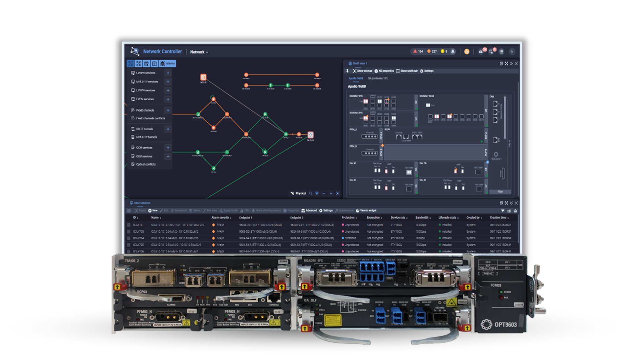Screen dimensions: 644x363
Task: Click Show shelf pair
Action: [x=407, y=71]
